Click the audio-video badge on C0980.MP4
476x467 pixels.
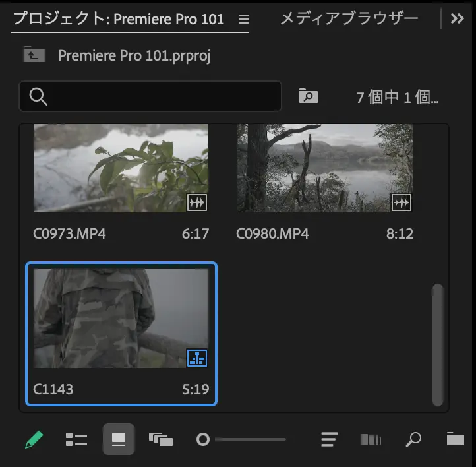[x=402, y=202]
